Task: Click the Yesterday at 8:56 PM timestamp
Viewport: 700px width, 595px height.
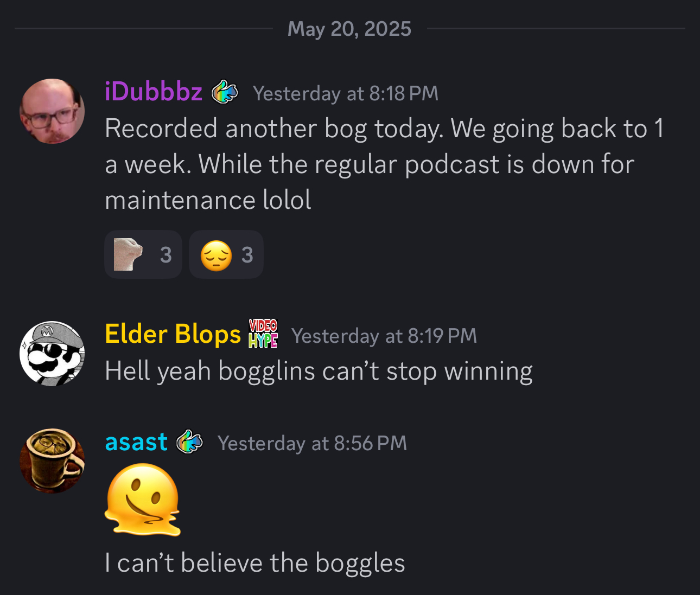Action: (313, 443)
